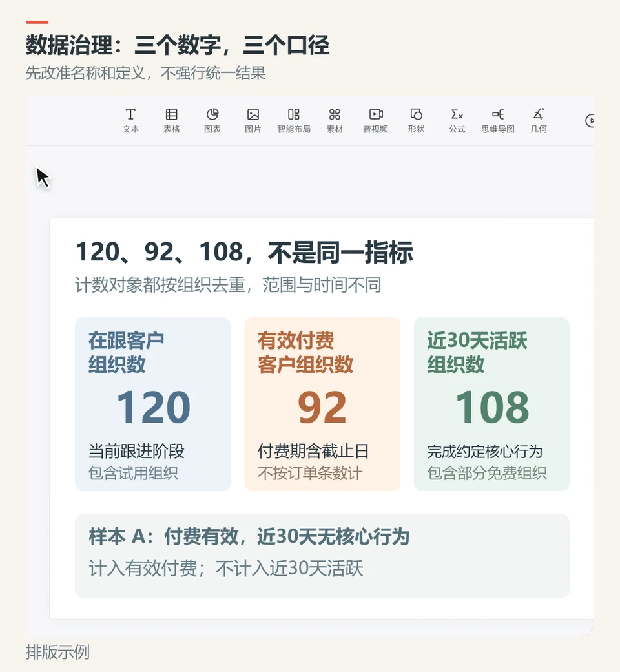Click the '在跟客户组织数' card heading
This screenshot has height=672, width=620.
(126, 353)
